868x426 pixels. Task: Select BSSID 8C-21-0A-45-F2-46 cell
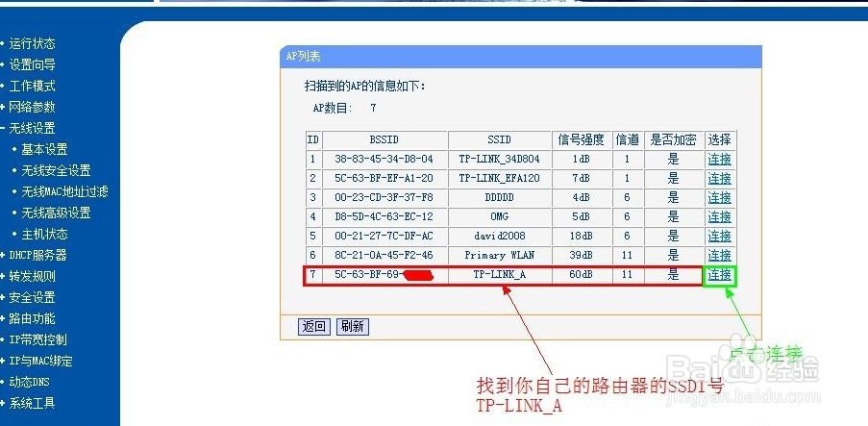tap(384, 256)
